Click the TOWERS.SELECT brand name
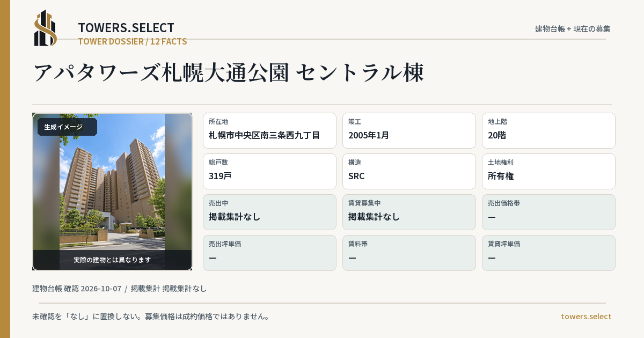 coord(126,28)
